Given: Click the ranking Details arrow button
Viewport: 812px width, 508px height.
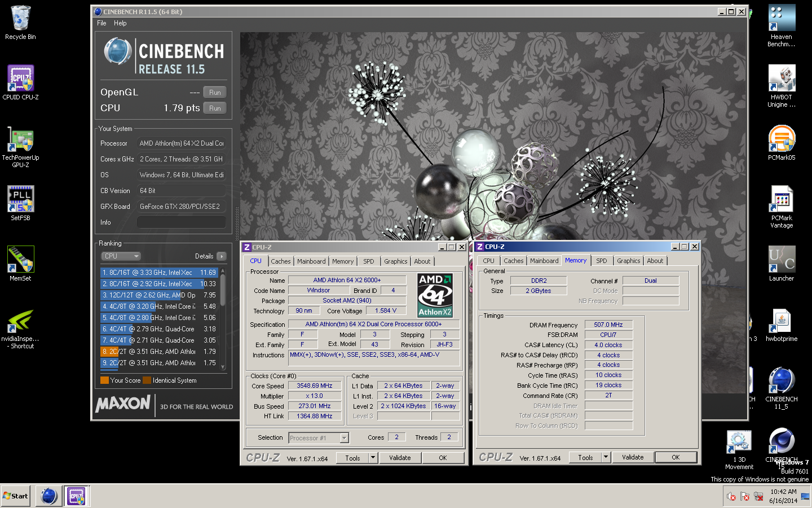Looking at the screenshot, I should 222,256.
